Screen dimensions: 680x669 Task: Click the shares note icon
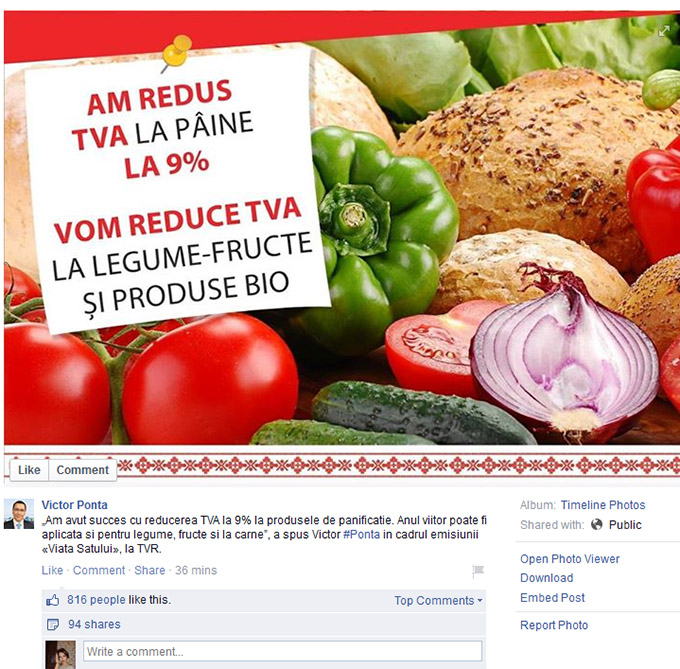(x=52, y=624)
